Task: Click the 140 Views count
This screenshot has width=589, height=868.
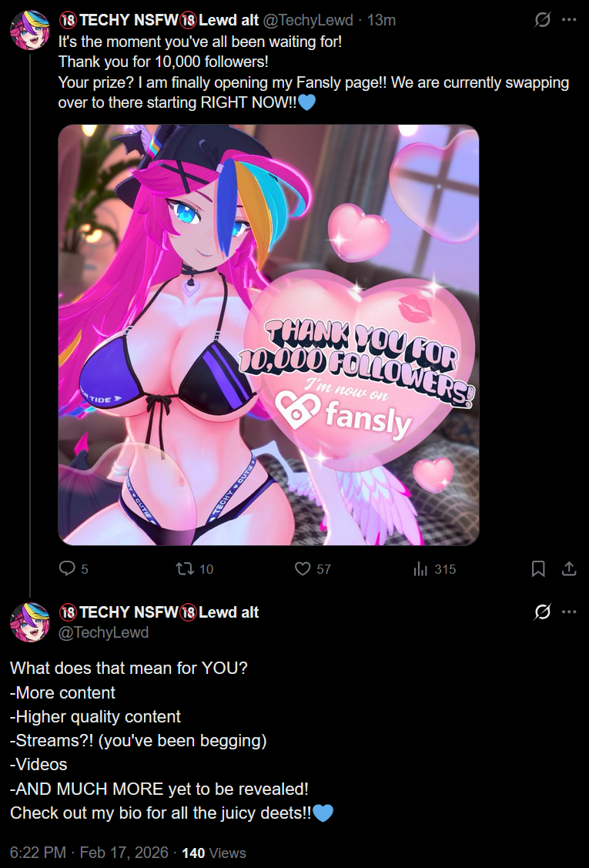Action: pyautogui.click(x=214, y=853)
